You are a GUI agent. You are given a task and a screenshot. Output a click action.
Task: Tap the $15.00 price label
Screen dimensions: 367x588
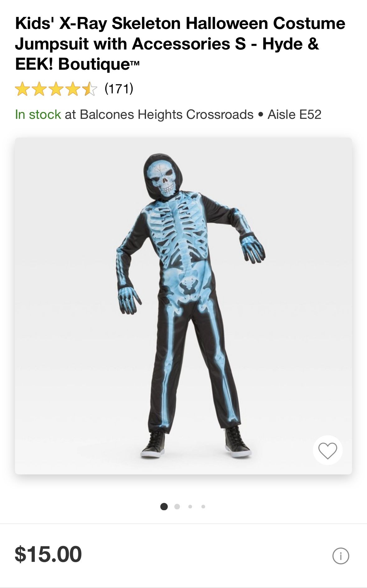[48, 554]
